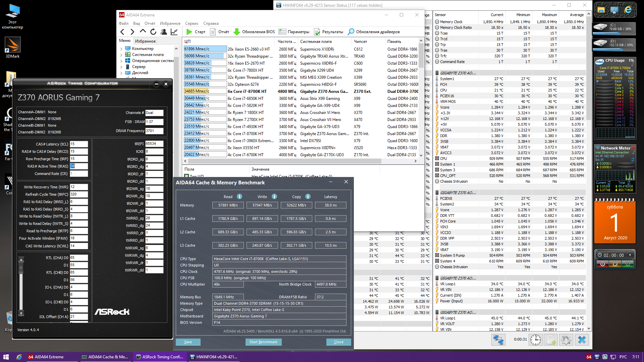Click the AIDA64 refresh toolbar icon
644x362 pixels.
[x=153, y=32]
